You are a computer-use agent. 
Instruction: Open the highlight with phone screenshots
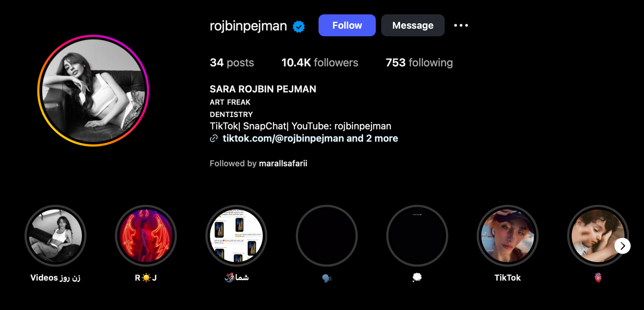click(236, 236)
